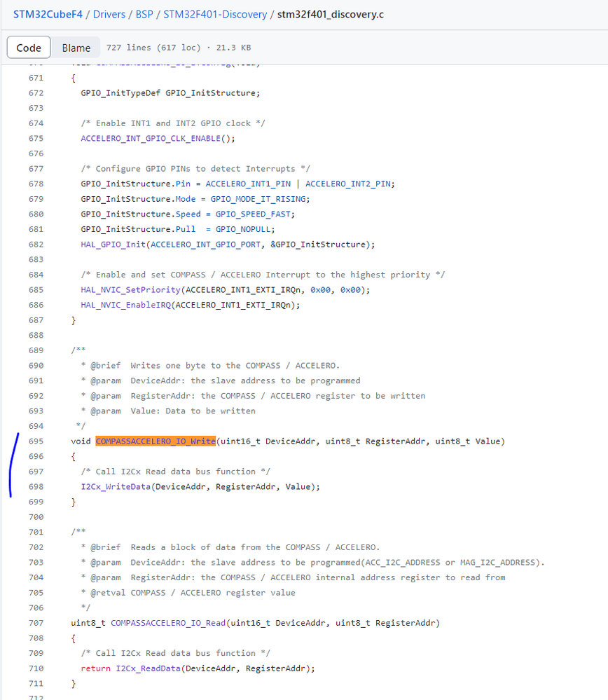The height and width of the screenshot is (700, 608).
Task: Select line number 680
Action: pos(36,214)
